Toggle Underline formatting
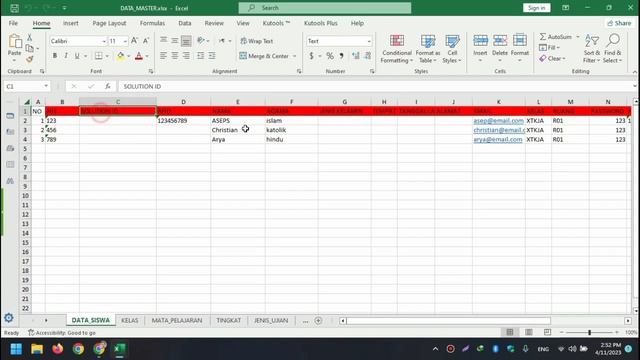Viewport: 640px width, 360px height. click(77, 56)
